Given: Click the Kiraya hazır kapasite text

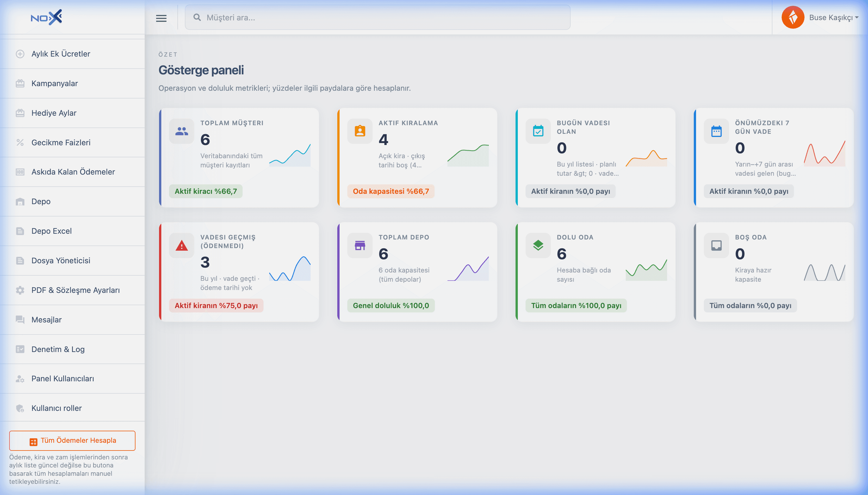Looking at the screenshot, I should (x=753, y=275).
